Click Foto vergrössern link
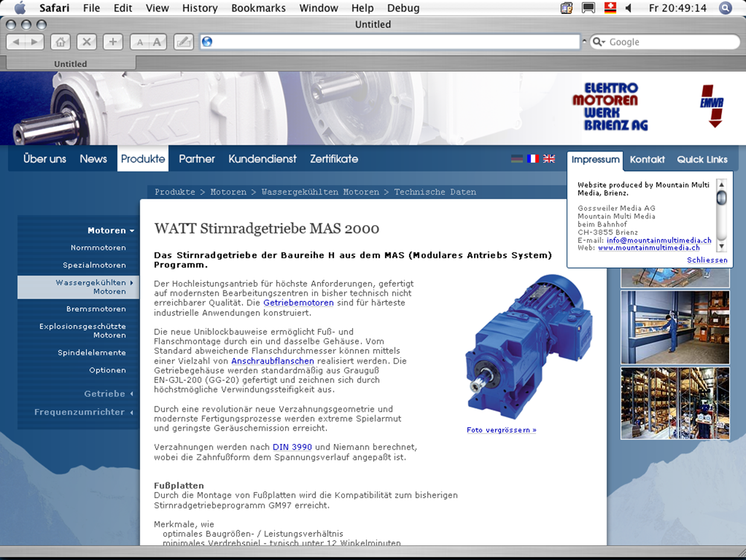Screen dimensions: 746x560 pos(501,430)
